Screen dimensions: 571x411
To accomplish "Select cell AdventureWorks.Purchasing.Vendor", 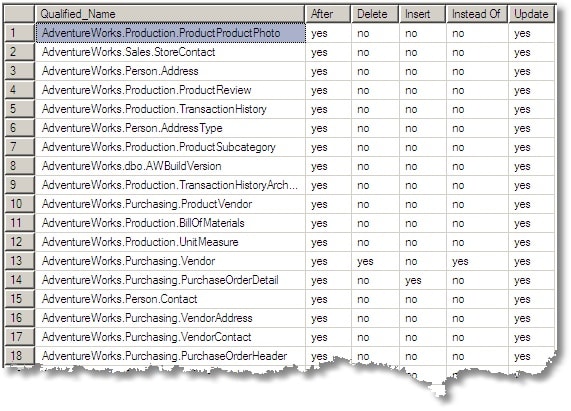I will 170,261.
